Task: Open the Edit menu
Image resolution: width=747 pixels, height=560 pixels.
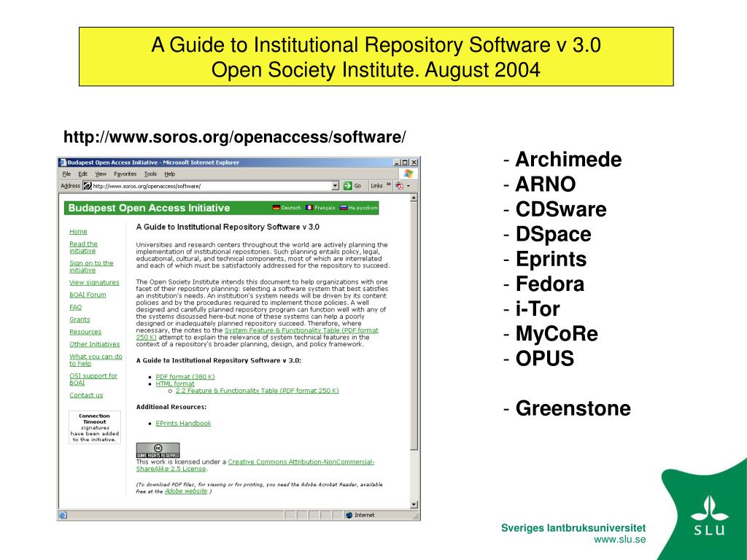Action: 83,174
